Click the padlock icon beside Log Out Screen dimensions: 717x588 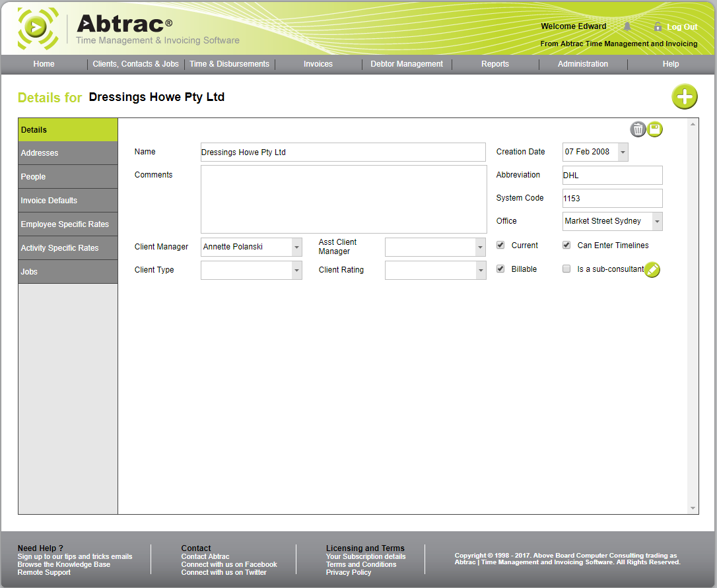click(658, 26)
